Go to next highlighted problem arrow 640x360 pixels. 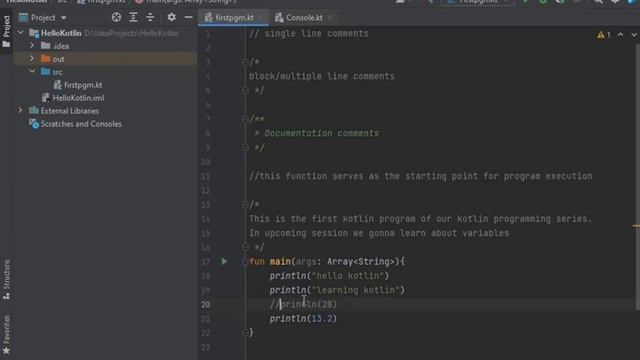point(634,35)
